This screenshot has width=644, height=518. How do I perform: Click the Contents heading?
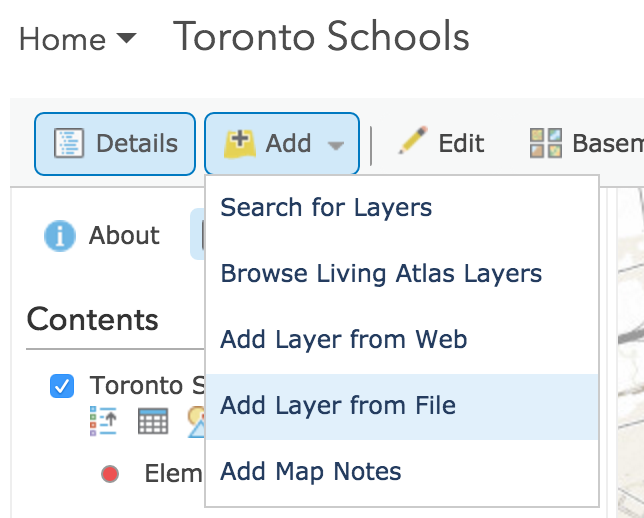coord(92,320)
